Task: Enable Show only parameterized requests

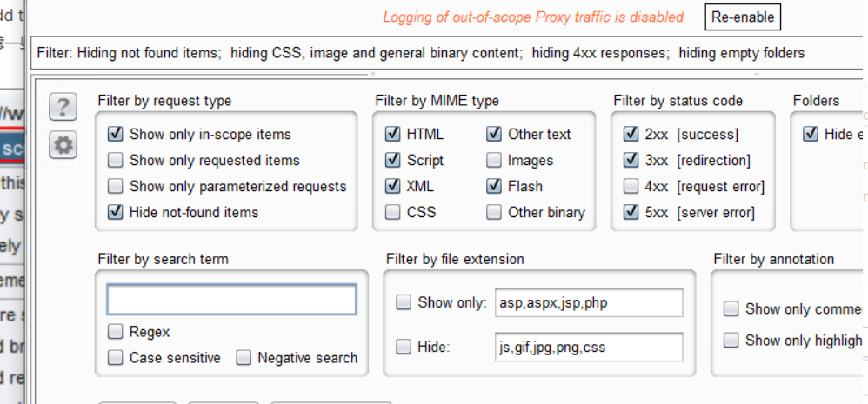Action: (x=115, y=187)
